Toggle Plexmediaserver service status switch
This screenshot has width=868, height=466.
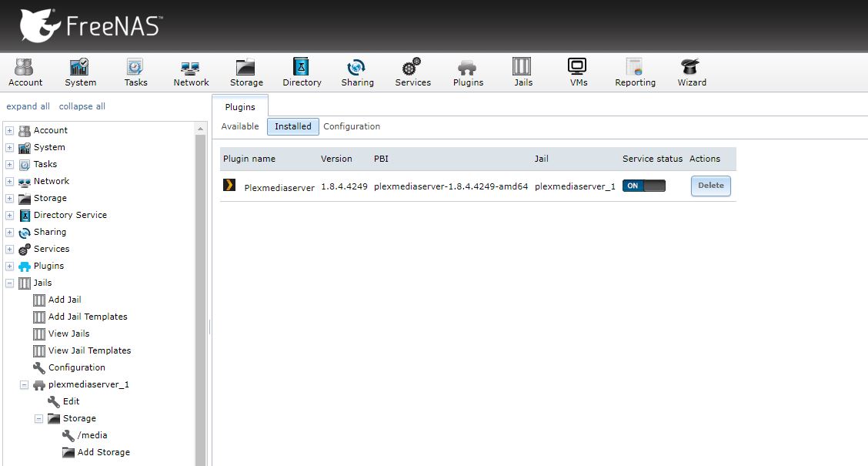644,186
